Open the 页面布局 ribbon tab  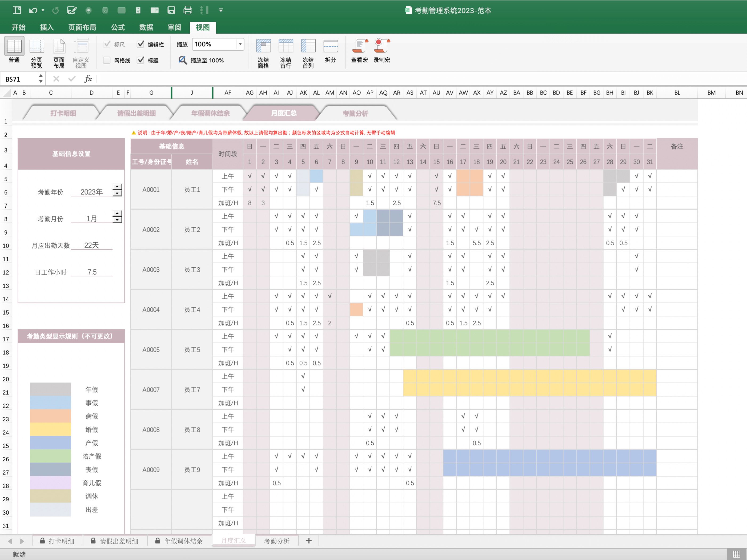(82, 27)
